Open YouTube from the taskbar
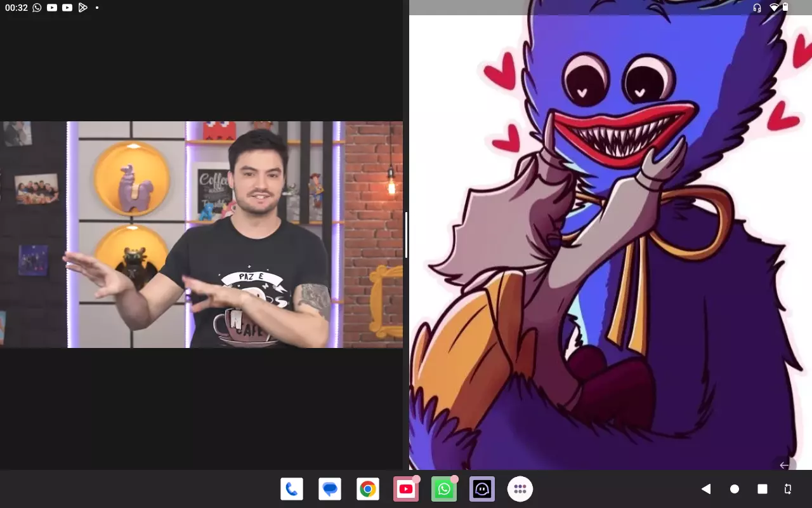Viewport: 812px width, 508px height. (x=406, y=489)
